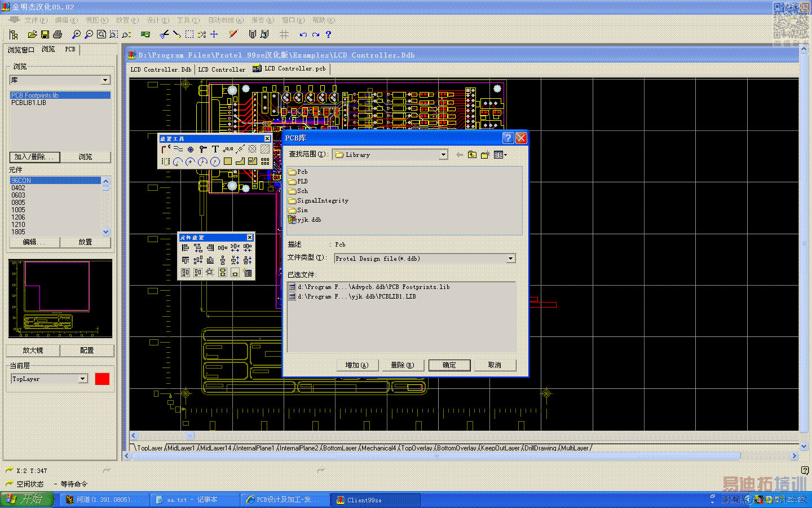Select the place pad tool
This screenshot has height=508, width=812.
(x=191, y=149)
